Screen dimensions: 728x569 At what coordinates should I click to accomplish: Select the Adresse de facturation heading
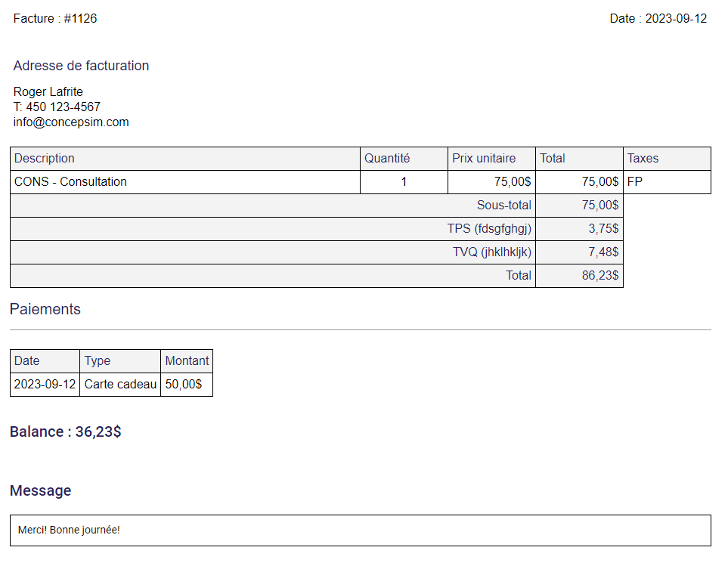[81, 66]
